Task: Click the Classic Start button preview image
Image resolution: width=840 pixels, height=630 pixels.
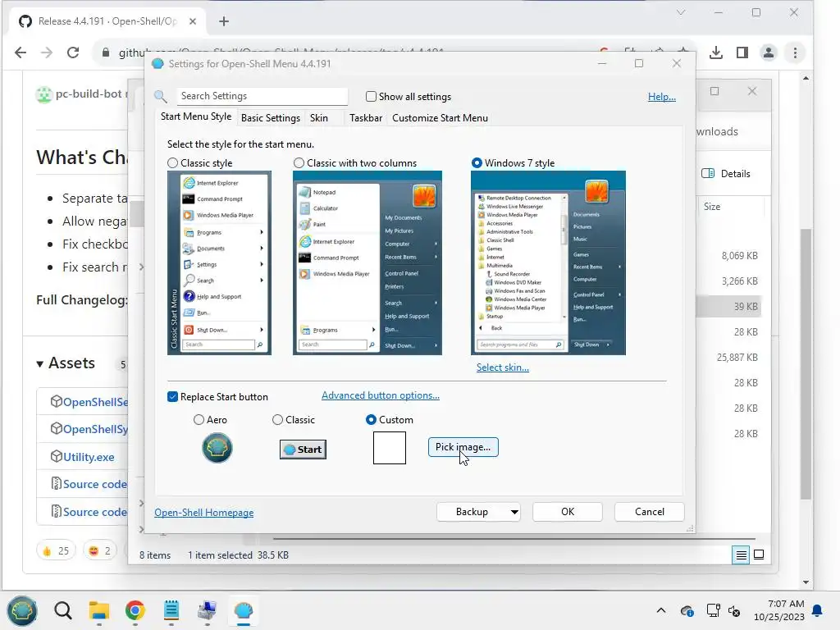Action: click(303, 449)
